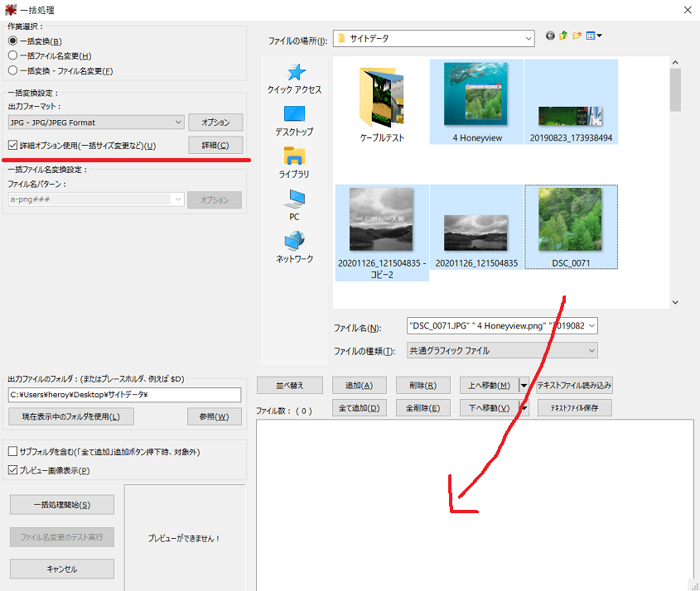Click file browser scroll down arrow

tap(675, 302)
